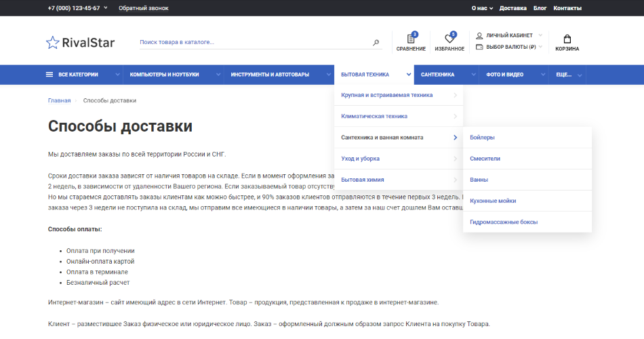Expand the Сантехника menu chevron
The height and width of the screenshot is (339, 644).
click(x=473, y=75)
